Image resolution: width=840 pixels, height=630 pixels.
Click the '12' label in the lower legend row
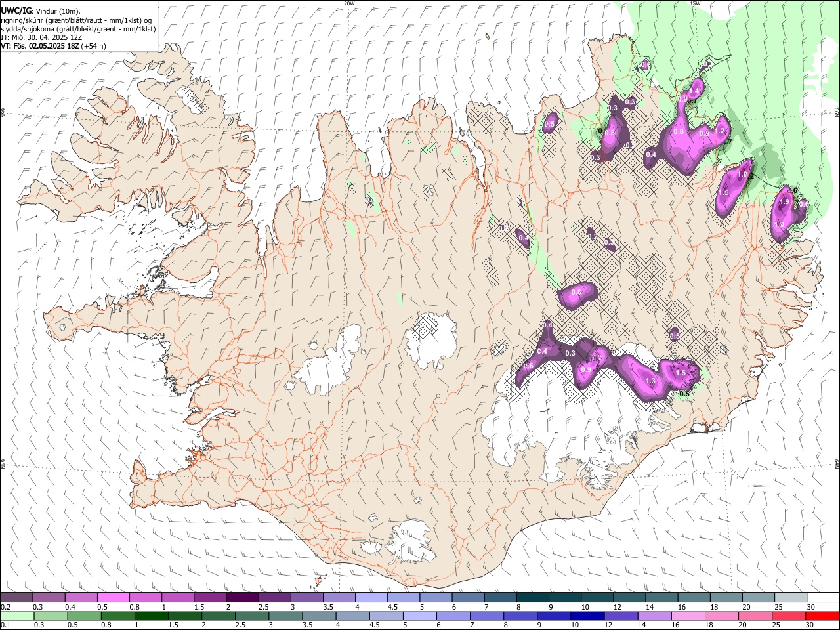(608, 625)
